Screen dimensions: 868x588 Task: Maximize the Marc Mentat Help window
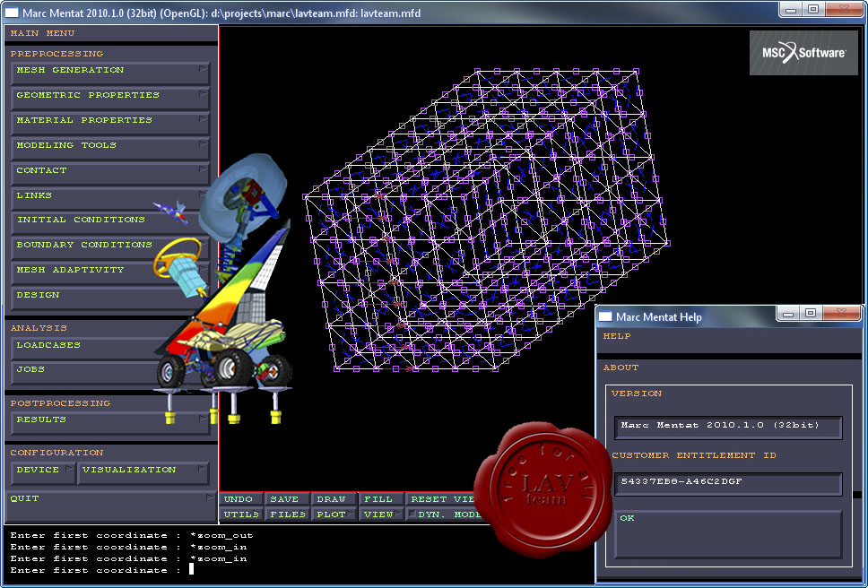[x=811, y=314]
